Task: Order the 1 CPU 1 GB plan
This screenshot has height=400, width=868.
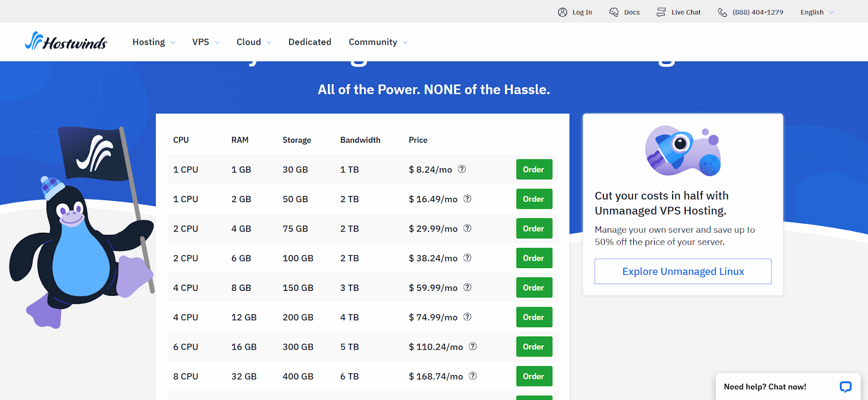Action: click(534, 169)
